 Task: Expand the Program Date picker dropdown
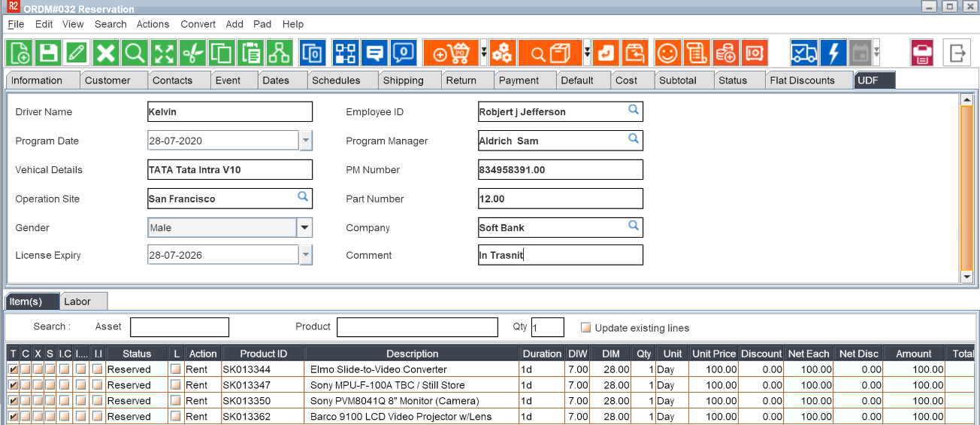(x=306, y=141)
